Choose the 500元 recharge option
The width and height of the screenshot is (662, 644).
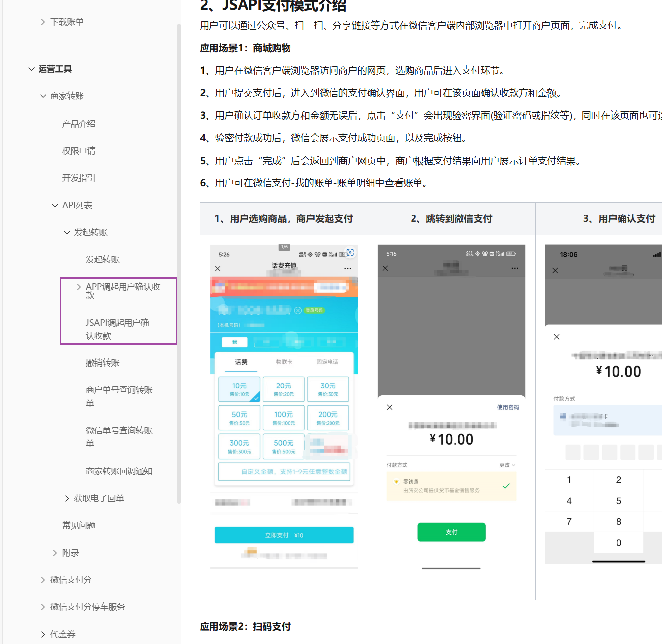coord(284,447)
